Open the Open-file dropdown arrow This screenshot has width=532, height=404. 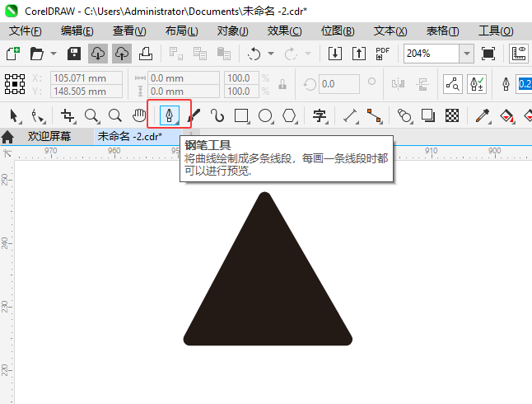[54, 54]
